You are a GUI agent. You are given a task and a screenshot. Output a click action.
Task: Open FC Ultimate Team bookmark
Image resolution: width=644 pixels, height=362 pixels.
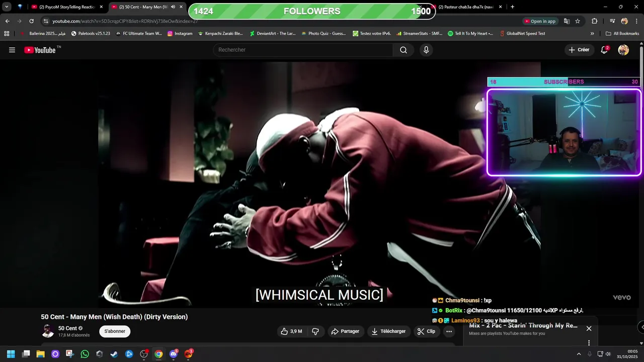(138, 34)
